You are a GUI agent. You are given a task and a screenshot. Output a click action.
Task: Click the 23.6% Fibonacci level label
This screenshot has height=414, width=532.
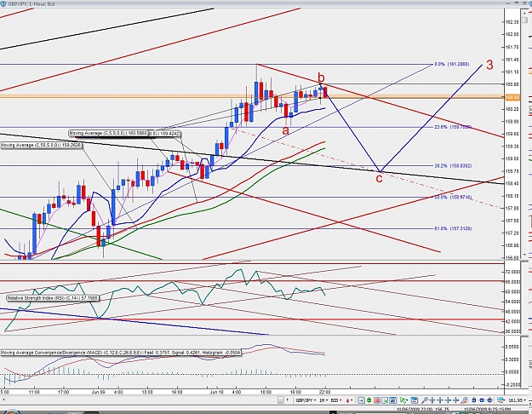click(453, 127)
